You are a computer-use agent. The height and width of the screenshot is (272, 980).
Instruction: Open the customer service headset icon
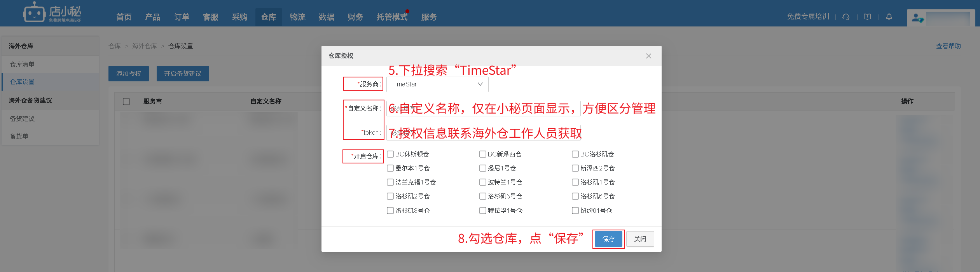click(x=846, y=17)
